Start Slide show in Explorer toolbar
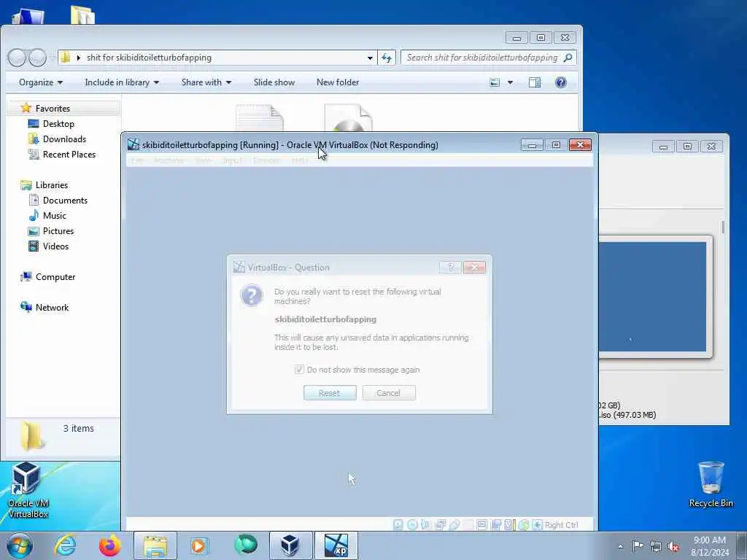 pyautogui.click(x=274, y=82)
